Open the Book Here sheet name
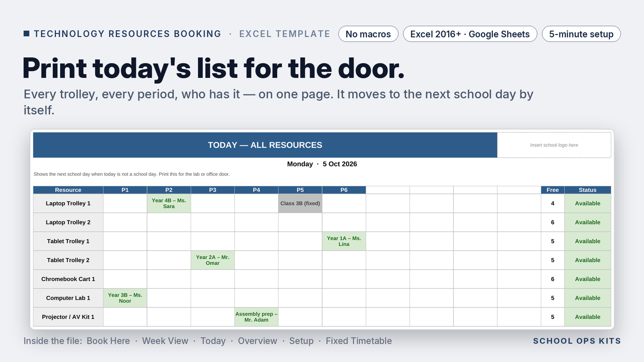Image resolution: width=644 pixels, height=362 pixels. (x=108, y=341)
